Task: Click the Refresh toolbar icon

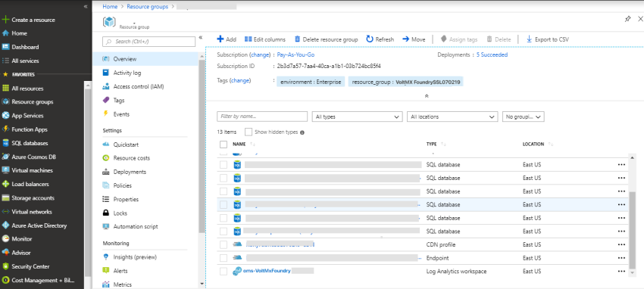Action: (x=370, y=39)
